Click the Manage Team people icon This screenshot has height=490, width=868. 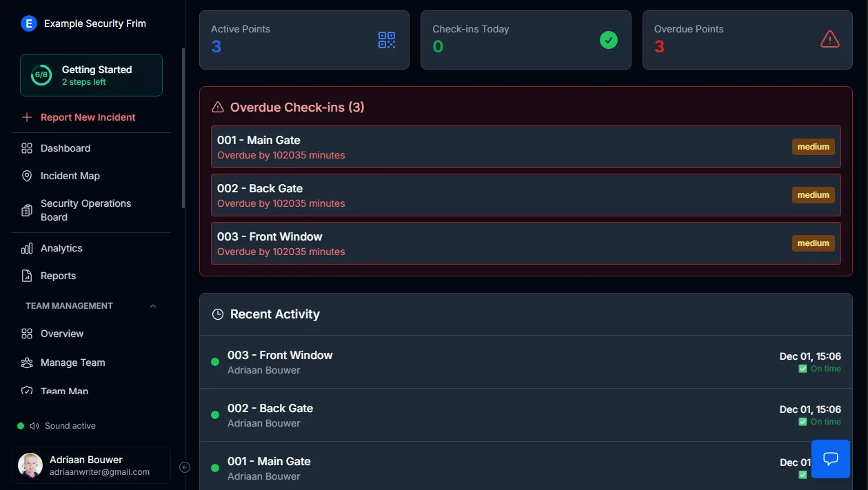[27, 363]
